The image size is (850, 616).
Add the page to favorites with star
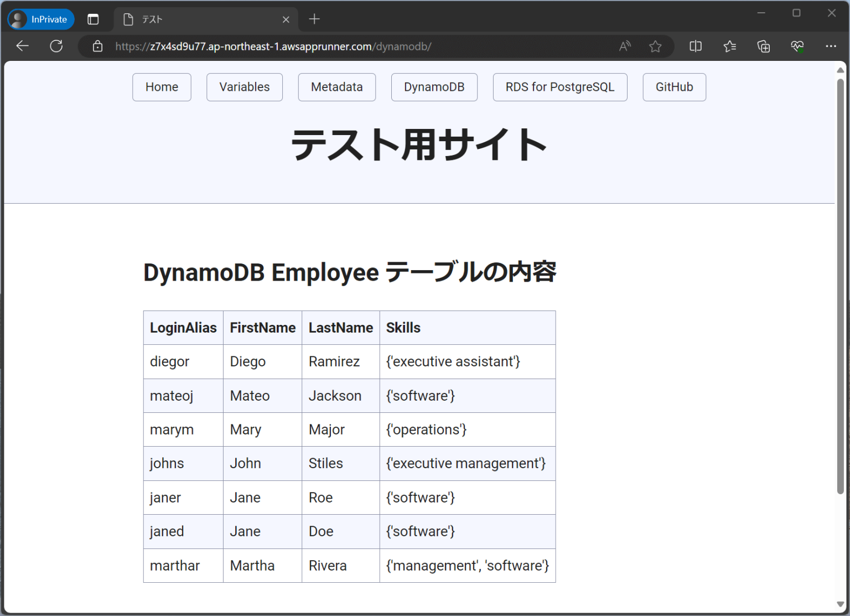click(x=655, y=46)
